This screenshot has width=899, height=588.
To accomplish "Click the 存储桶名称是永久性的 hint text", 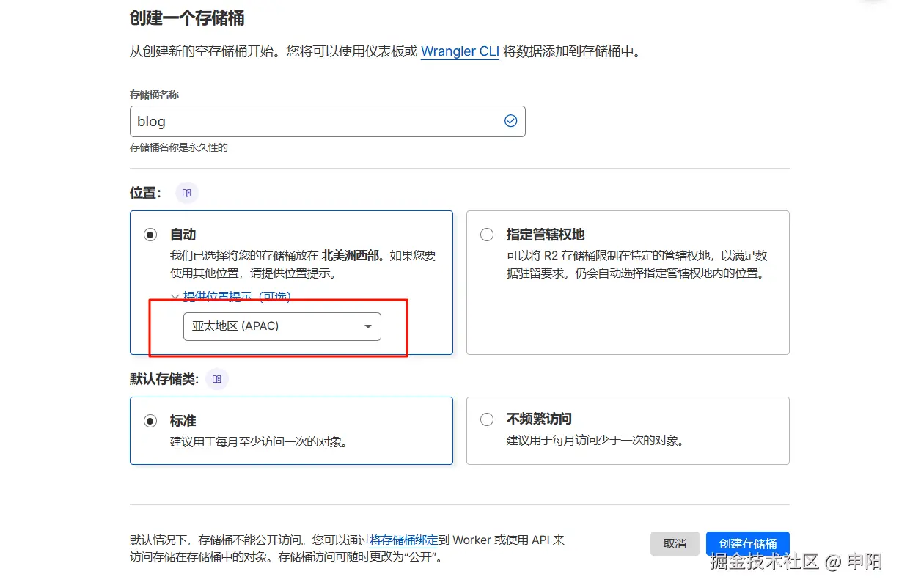I will point(179,147).
